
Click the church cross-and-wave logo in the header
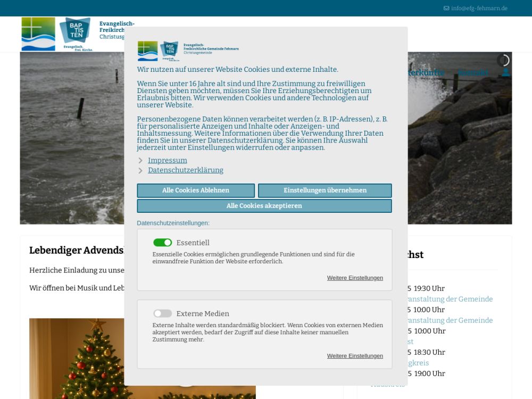tap(38, 34)
